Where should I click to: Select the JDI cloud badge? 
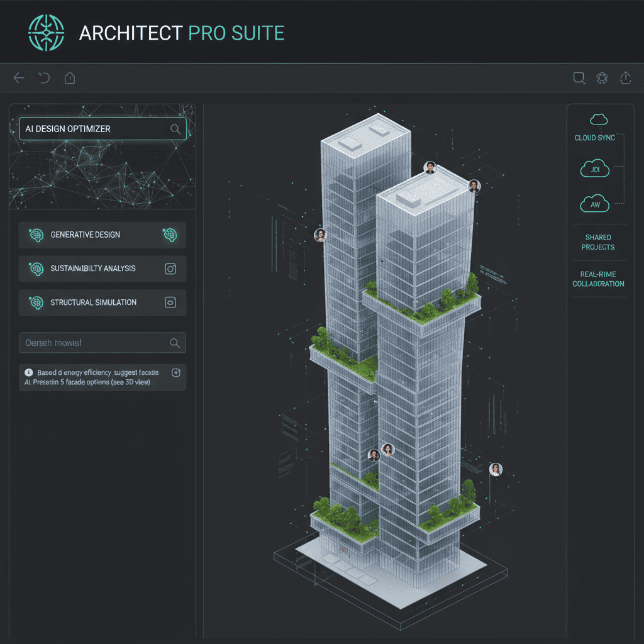(x=594, y=169)
